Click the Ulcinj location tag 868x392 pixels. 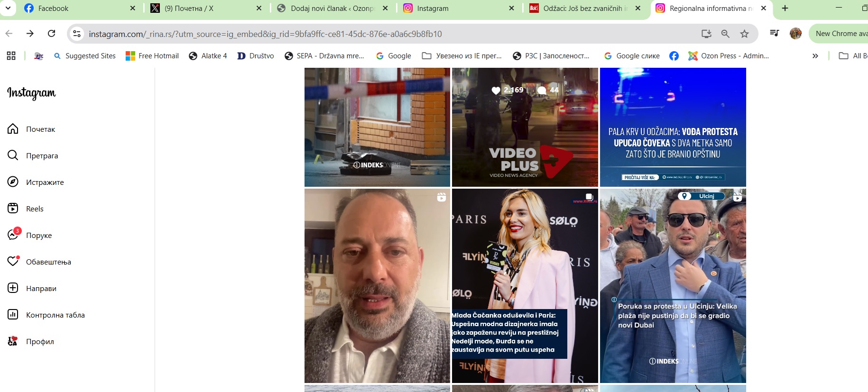pos(702,196)
